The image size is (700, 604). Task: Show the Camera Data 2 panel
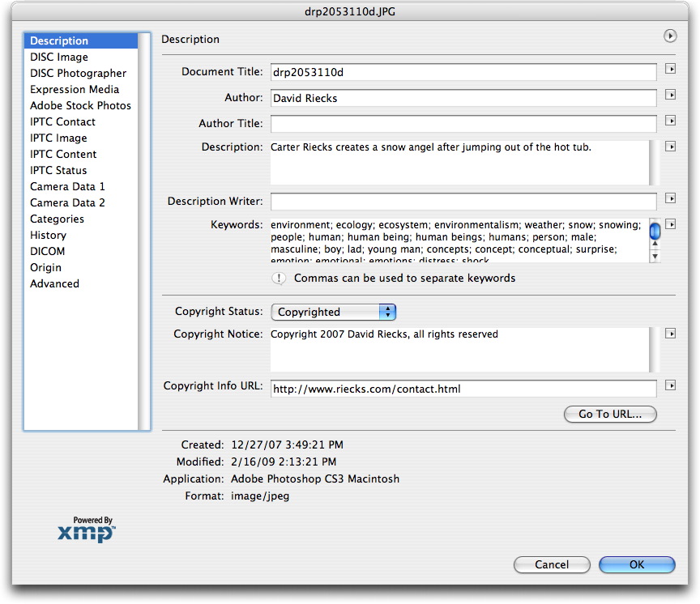point(81,202)
